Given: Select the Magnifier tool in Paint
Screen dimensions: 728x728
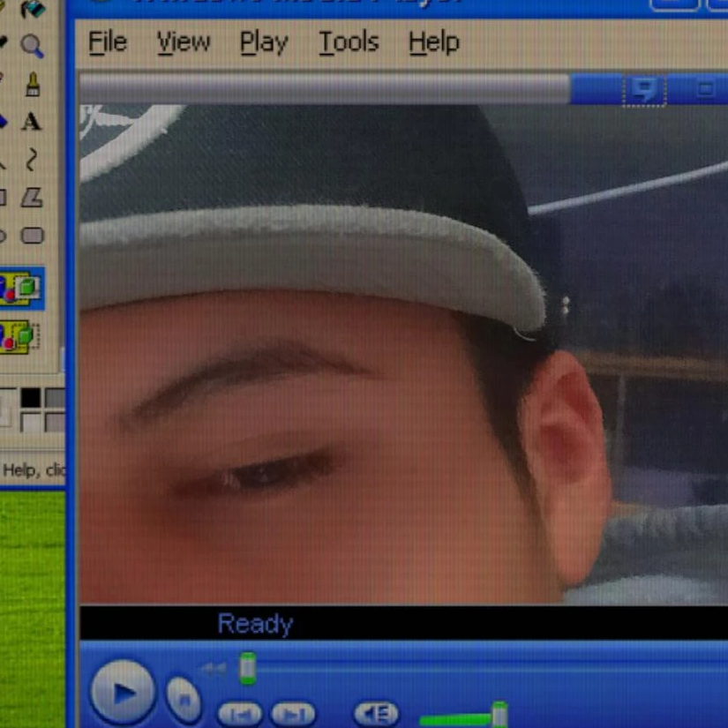Looking at the screenshot, I should 32,46.
